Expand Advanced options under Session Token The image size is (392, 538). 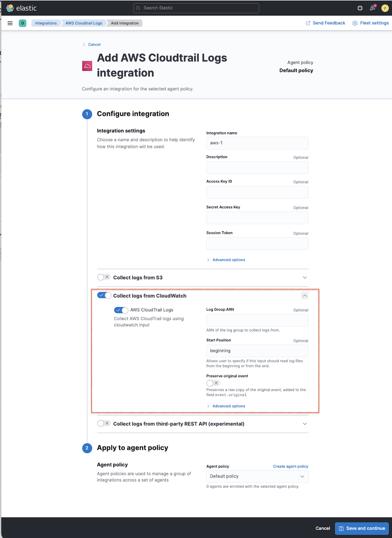[x=228, y=260]
